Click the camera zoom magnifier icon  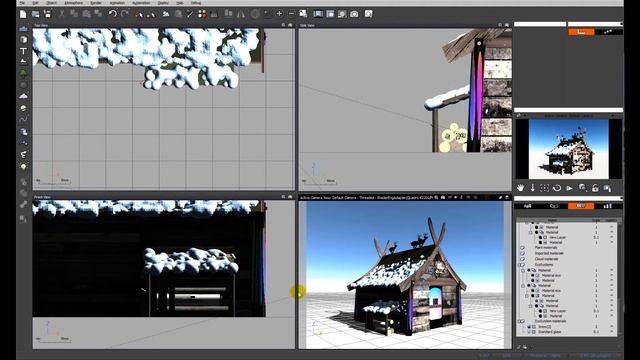582,188
